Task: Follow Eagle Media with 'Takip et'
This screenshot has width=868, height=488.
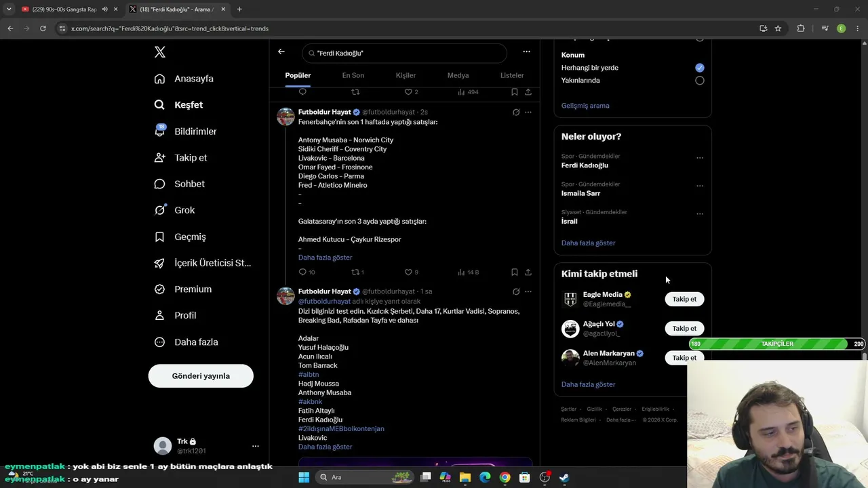Action: (x=684, y=299)
